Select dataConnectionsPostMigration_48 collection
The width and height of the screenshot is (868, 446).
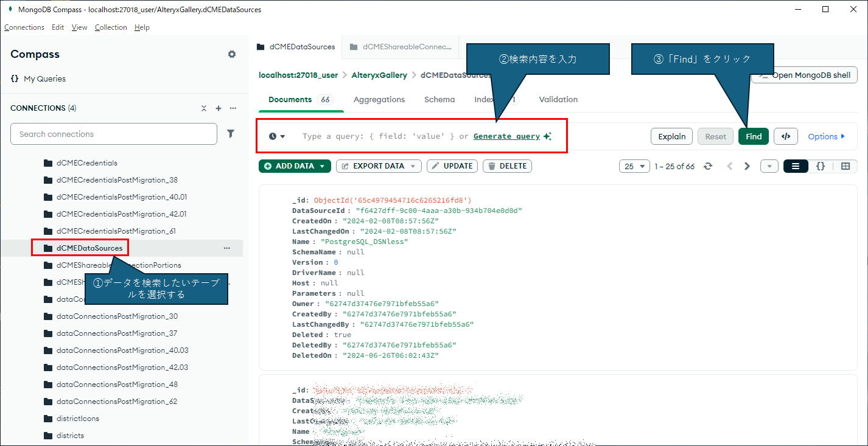coord(117,385)
